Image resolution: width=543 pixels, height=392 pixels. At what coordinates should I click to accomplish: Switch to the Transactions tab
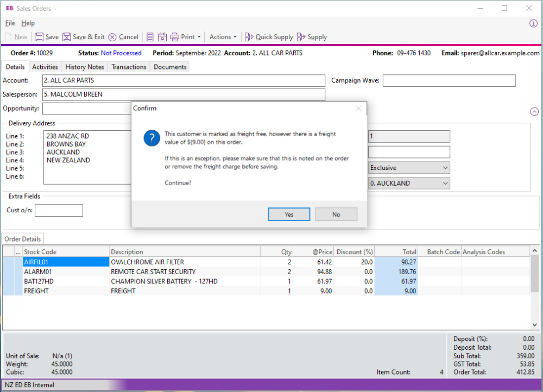click(x=129, y=67)
